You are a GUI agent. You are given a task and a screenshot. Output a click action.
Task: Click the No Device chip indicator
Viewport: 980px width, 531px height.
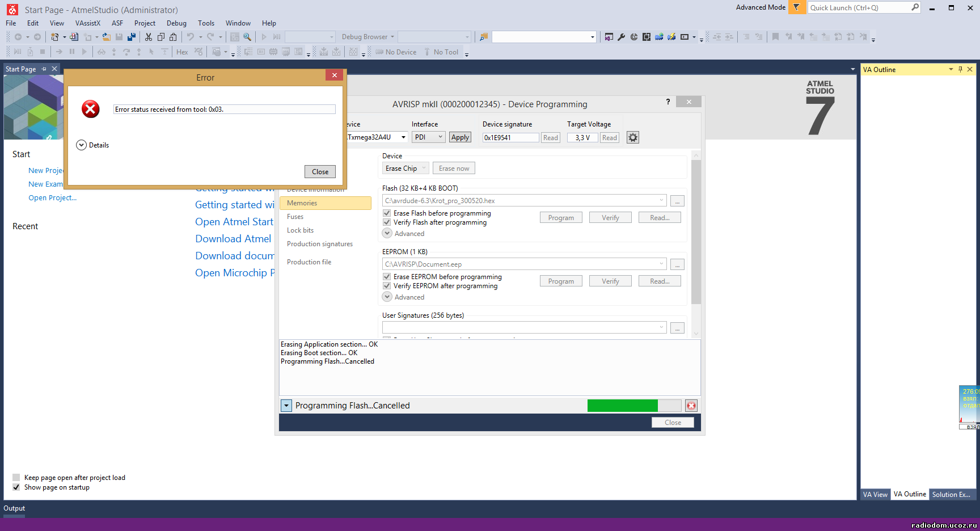(396, 52)
